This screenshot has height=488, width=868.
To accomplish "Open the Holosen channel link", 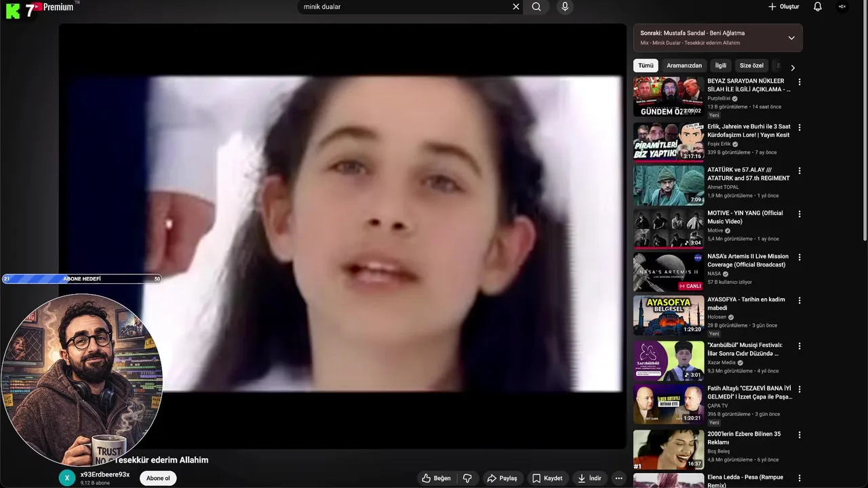I will point(717,317).
